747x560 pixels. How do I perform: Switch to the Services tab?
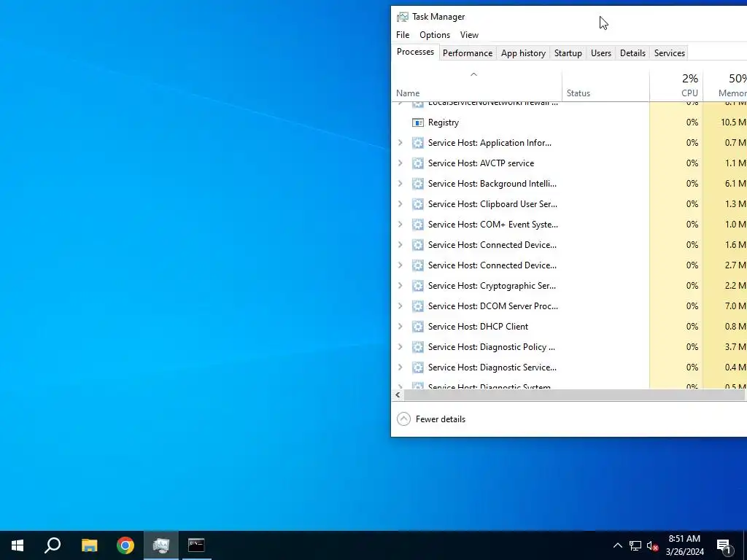pyautogui.click(x=670, y=52)
